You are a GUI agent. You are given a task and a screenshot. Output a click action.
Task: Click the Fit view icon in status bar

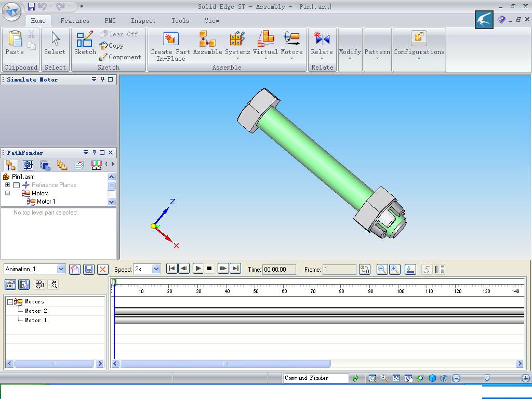396,378
